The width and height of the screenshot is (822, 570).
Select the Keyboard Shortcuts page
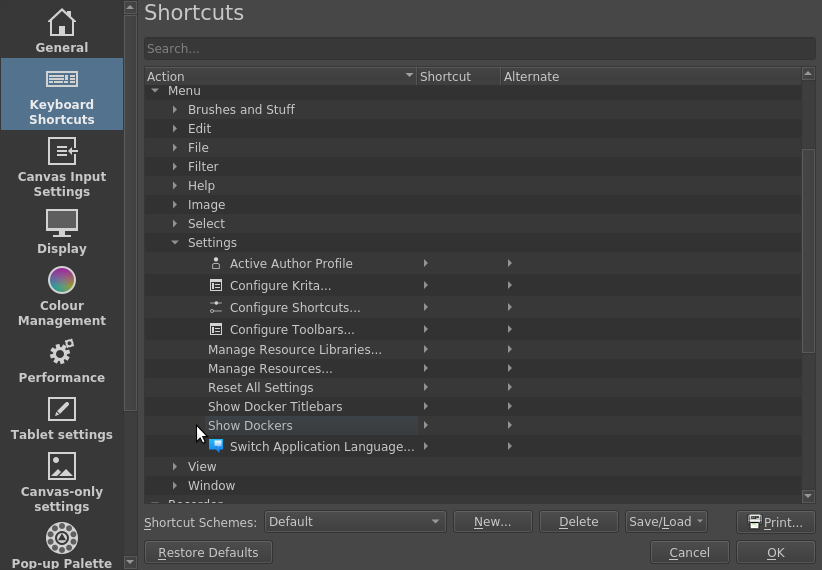(62, 94)
